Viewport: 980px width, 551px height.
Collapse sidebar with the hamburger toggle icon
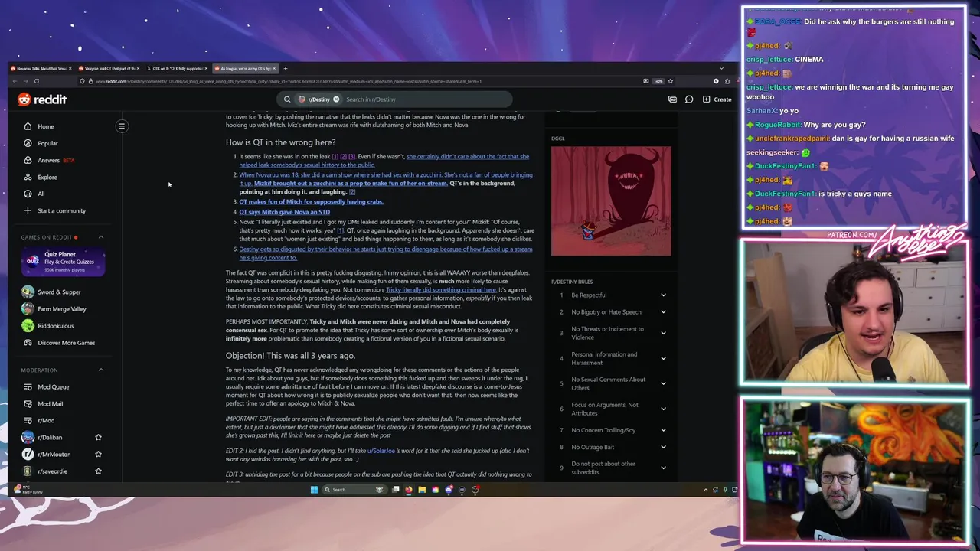(122, 126)
